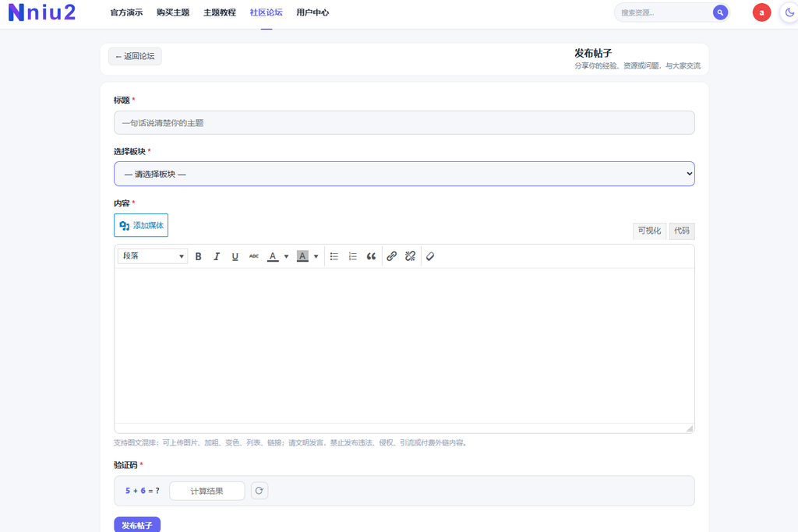Click the 5 + 6 = ? captcha text
The width and height of the screenshot is (798, 532).
tap(143, 491)
